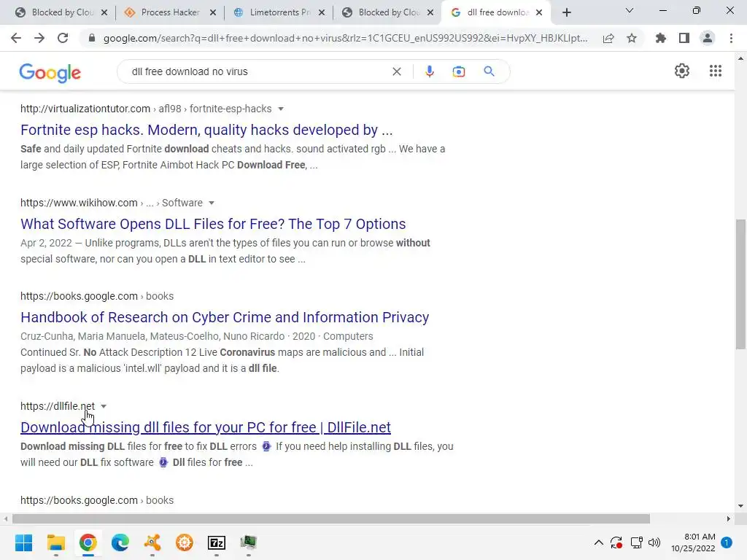Open File Explorer from taskbar

pos(55,542)
